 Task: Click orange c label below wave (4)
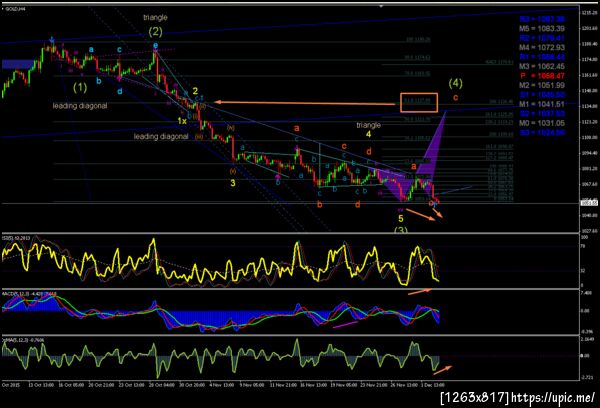(455, 98)
